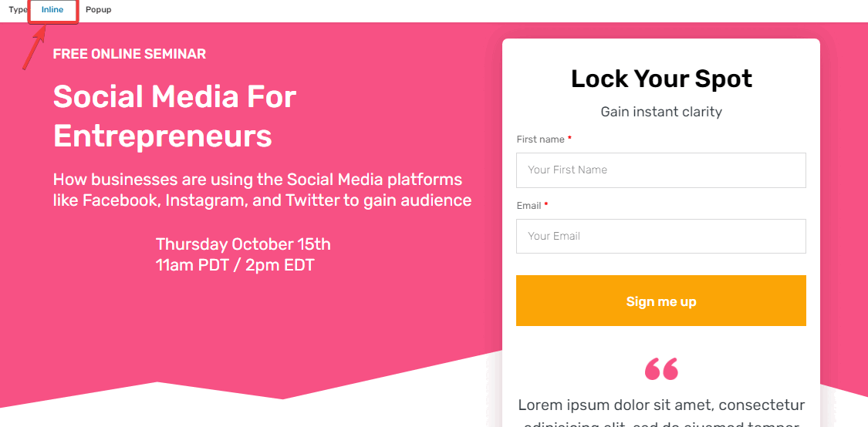Screen dimensions: 868x427
Task: Switch to the Popup type option
Action: pyautogui.click(x=99, y=10)
